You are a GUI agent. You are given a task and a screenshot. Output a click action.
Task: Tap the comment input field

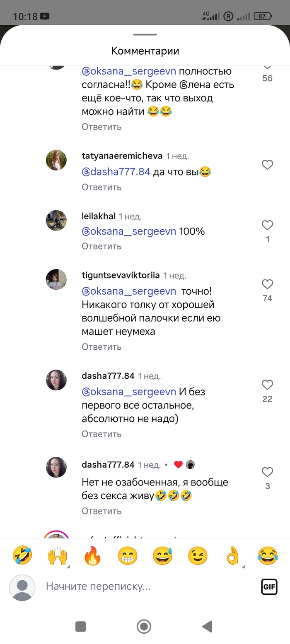[145, 586]
